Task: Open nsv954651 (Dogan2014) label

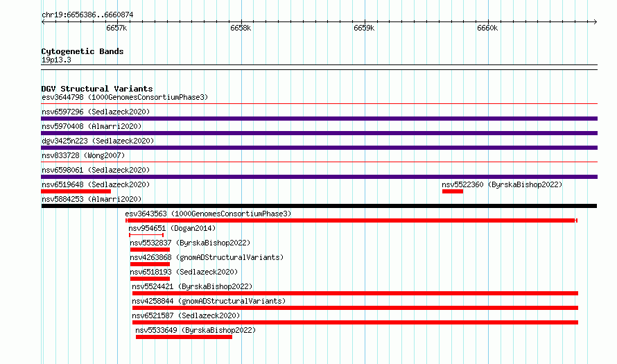Action: pos(172,228)
